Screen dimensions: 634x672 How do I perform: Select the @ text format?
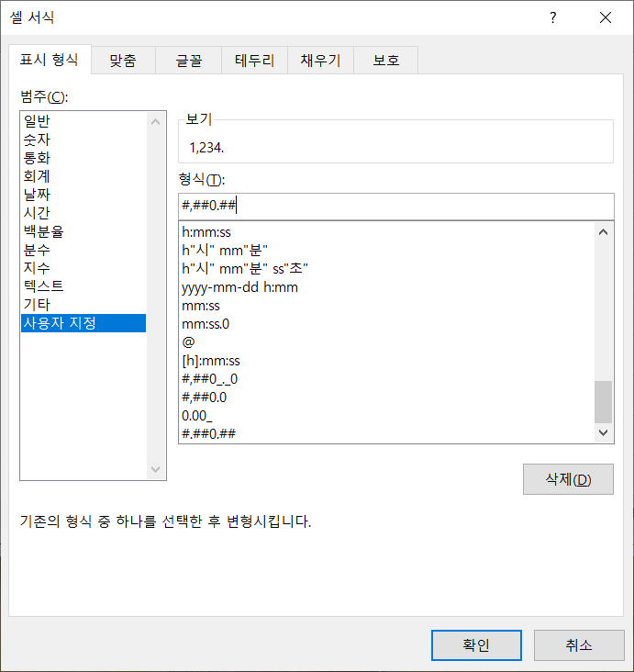coord(387,342)
